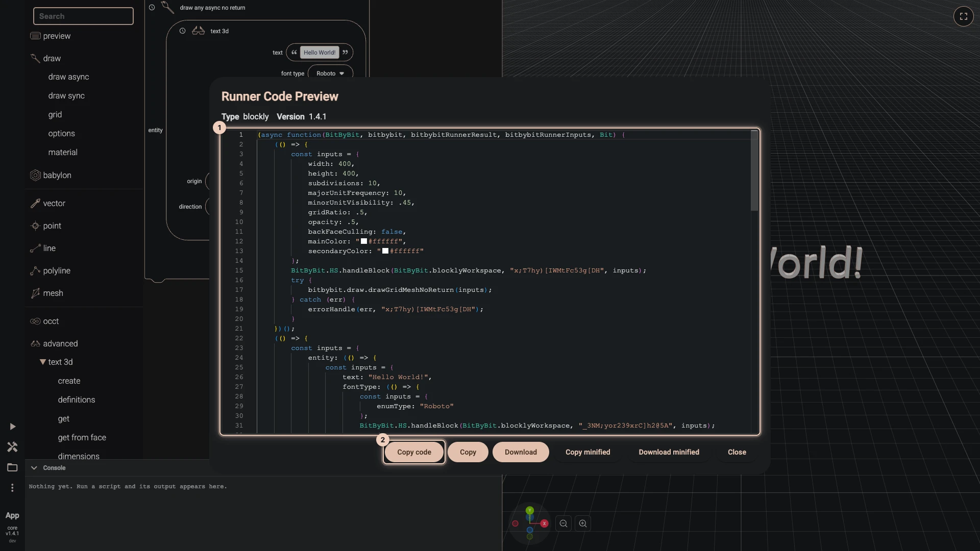Click the folder icon in sidebar
This screenshot has height=551, width=980.
point(12,467)
